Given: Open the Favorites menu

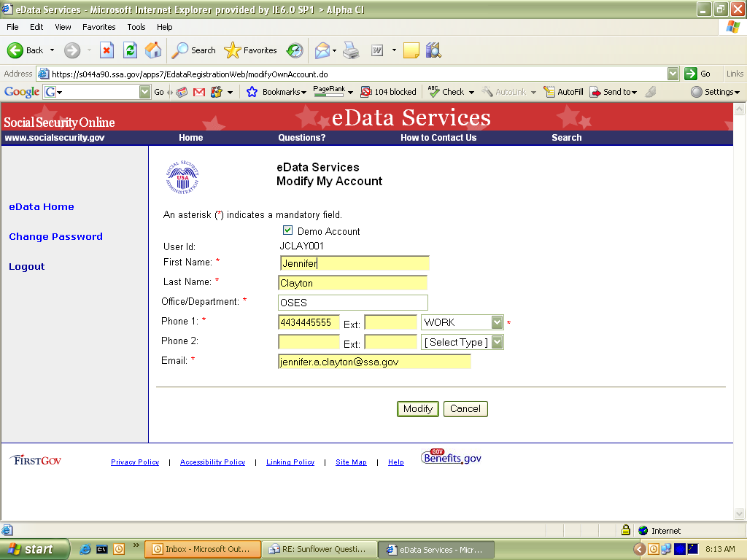Looking at the screenshot, I should [x=98, y=27].
